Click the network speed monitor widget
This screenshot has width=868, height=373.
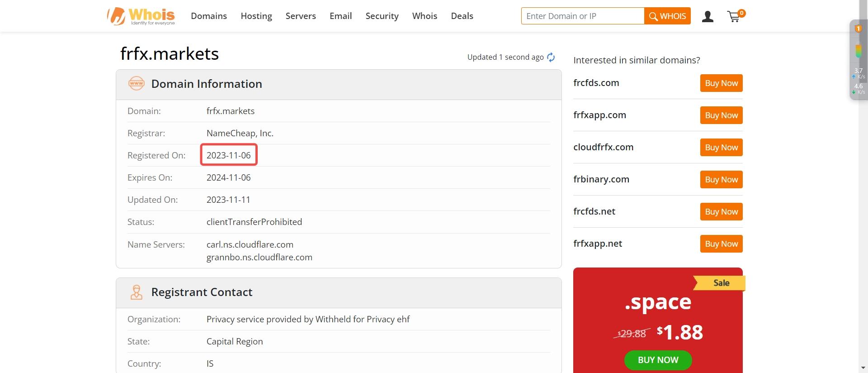pos(858,60)
